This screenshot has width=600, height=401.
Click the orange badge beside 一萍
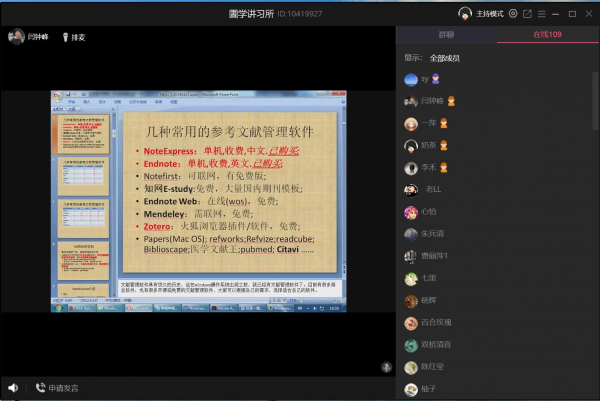click(443, 123)
